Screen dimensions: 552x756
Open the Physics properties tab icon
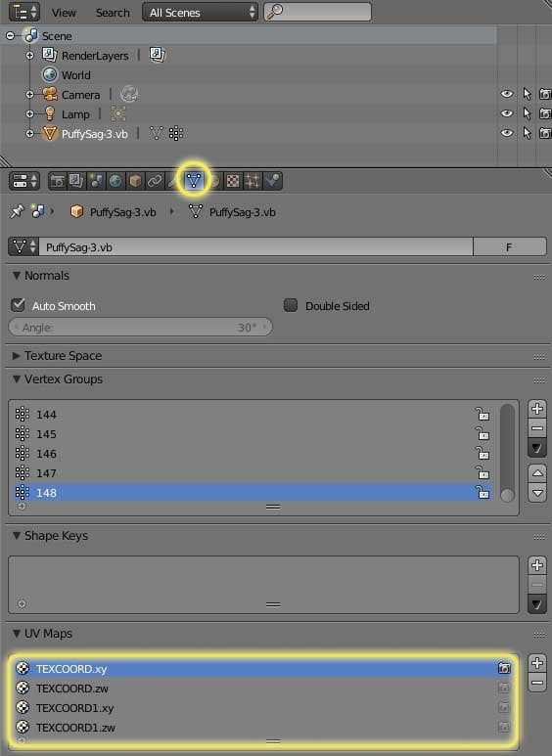click(x=273, y=181)
